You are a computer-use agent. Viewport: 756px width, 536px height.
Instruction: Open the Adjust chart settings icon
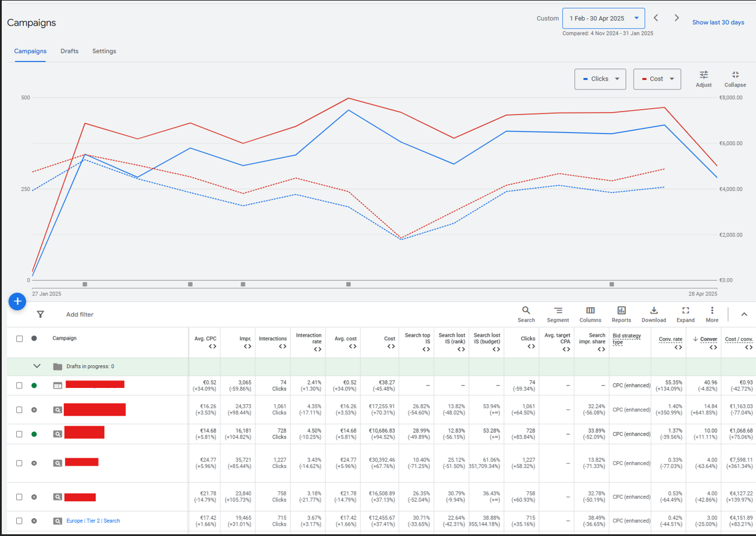coord(703,75)
